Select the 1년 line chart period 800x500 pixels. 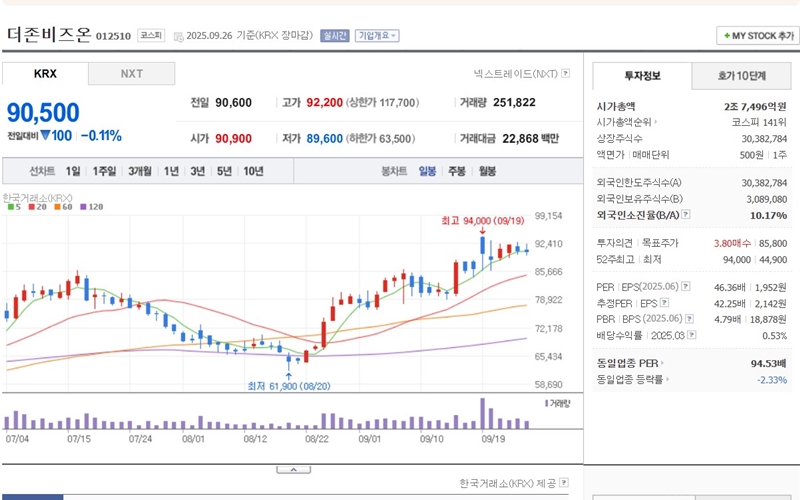171,171
